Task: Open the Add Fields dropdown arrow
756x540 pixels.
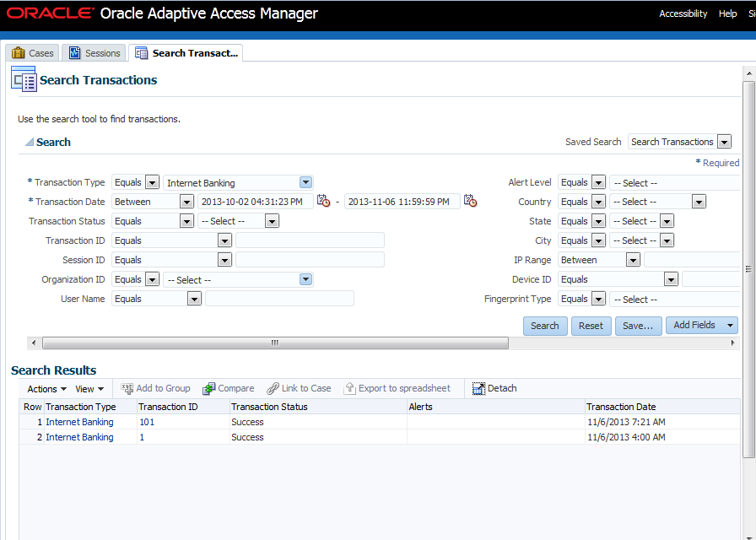Action: 730,326
